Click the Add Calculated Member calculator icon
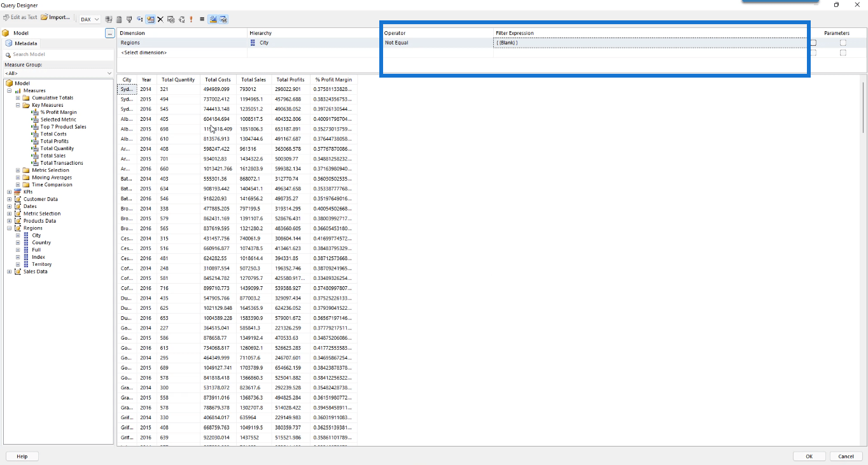The image size is (868, 465). (x=119, y=19)
